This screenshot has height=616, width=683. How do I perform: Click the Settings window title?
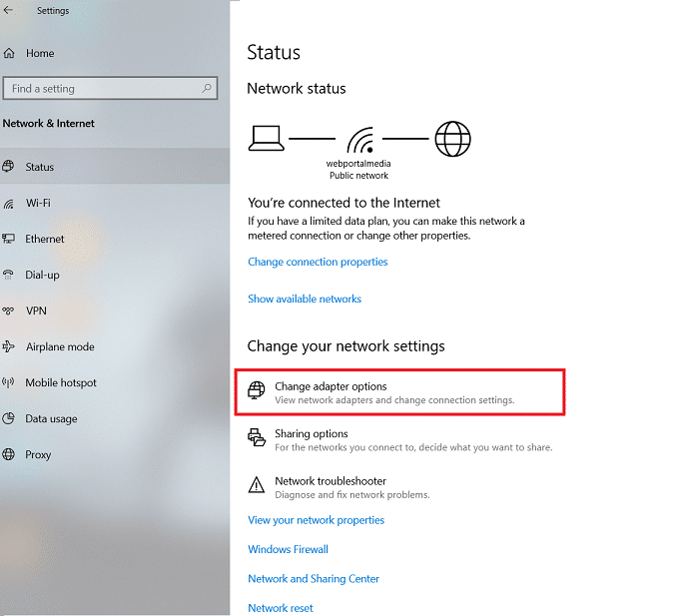[53, 10]
